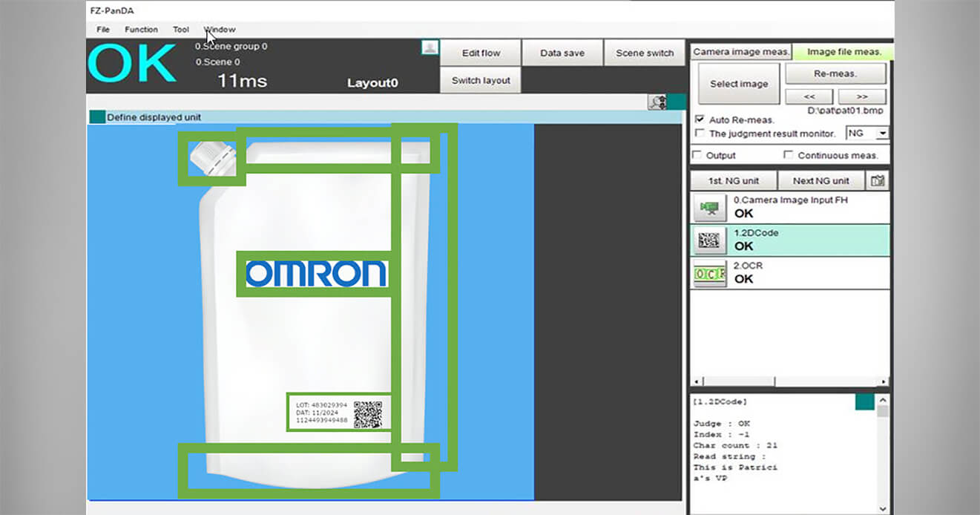Click the D:\pat\pat01.bmp file path

(x=845, y=111)
